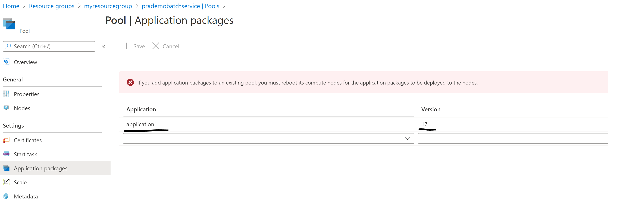Click the Overview icon in sidebar
The width and height of the screenshot is (644, 207).
tap(6, 62)
